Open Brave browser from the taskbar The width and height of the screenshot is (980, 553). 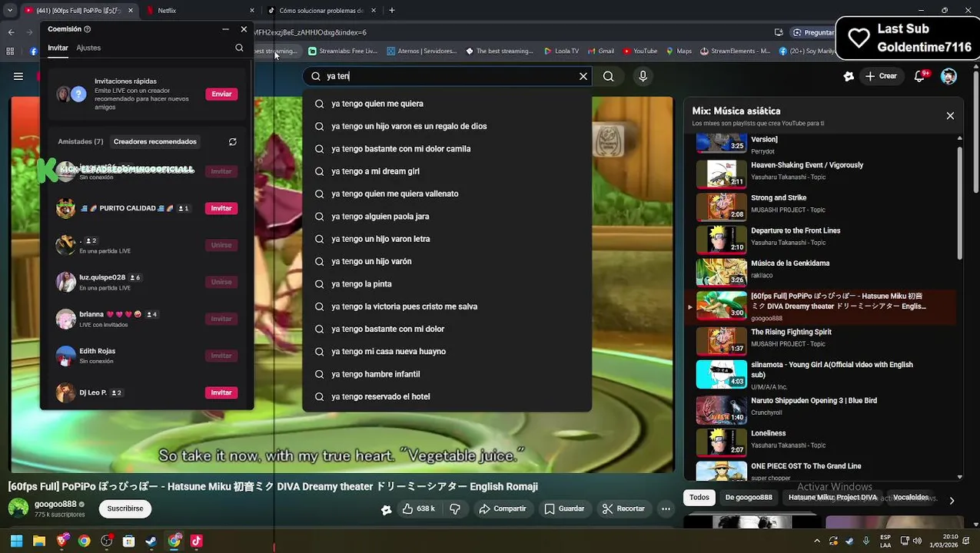tap(61, 541)
